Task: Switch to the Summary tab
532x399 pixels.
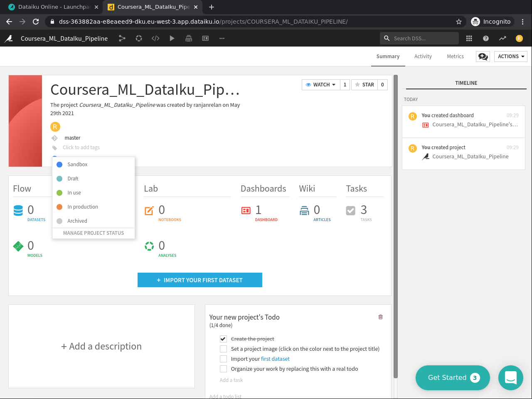Action: click(388, 57)
